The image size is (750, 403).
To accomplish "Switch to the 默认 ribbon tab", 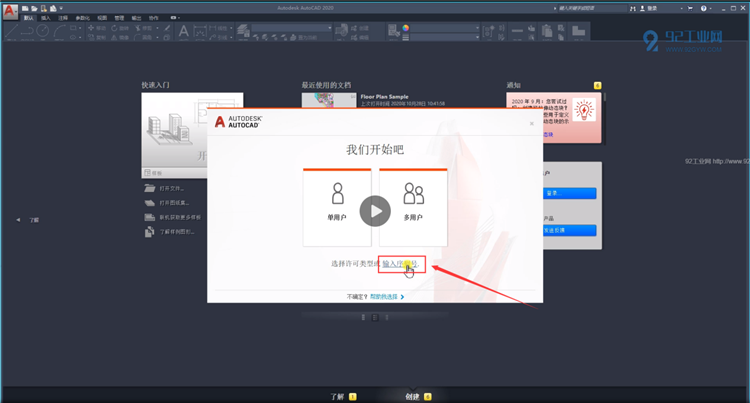I will point(29,18).
